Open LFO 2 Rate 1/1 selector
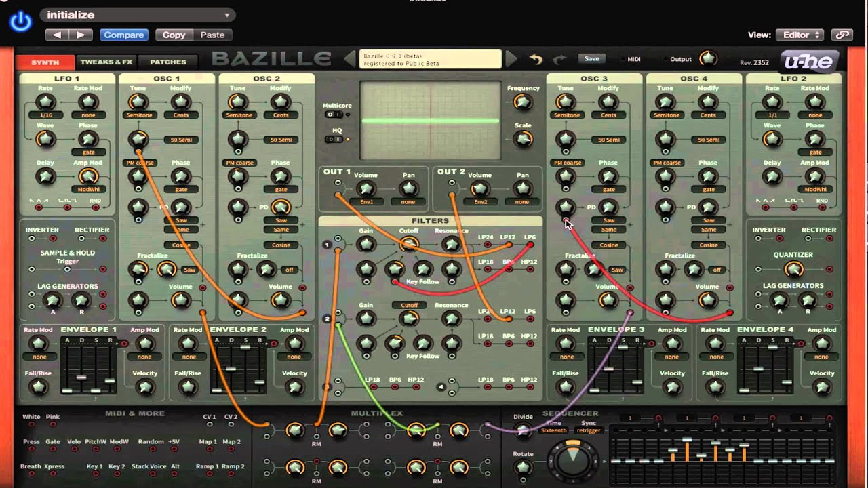868x488 pixels. click(x=772, y=115)
